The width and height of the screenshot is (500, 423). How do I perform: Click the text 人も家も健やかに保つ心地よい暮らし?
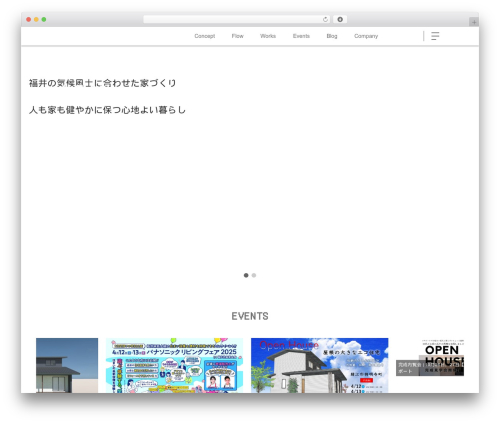point(107,110)
